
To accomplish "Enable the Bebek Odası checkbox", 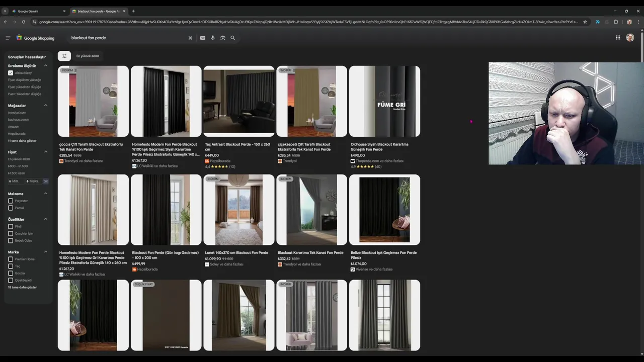I will click(x=11, y=240).
